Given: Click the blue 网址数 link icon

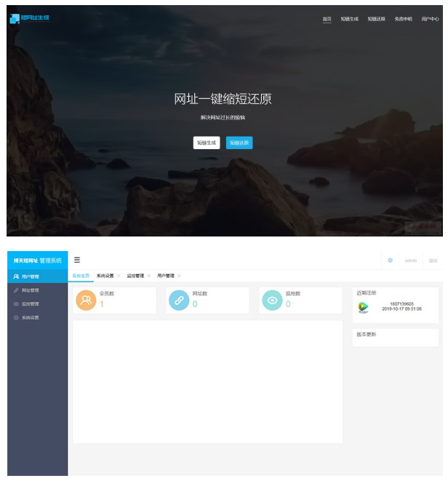Looking at the screenshot, I should tap(178, 300).
